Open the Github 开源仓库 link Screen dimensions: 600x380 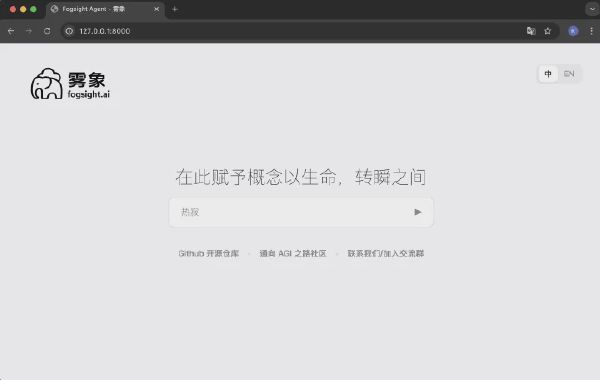coord(209,253)
